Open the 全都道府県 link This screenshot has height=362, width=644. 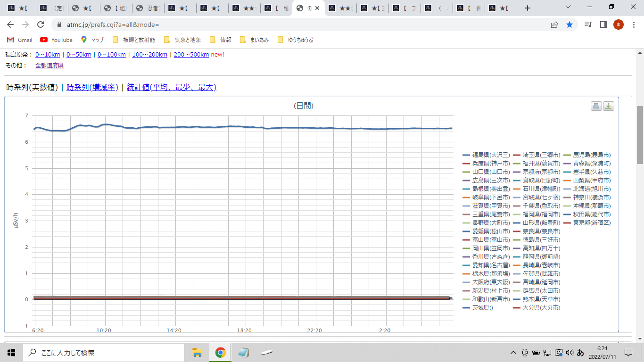click(x=50, y=66)
